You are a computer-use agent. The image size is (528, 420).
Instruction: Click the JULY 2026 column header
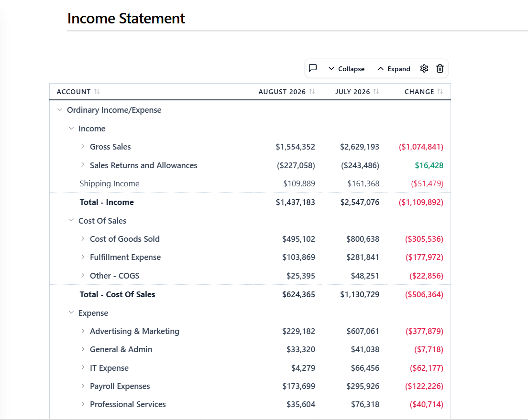352,92
